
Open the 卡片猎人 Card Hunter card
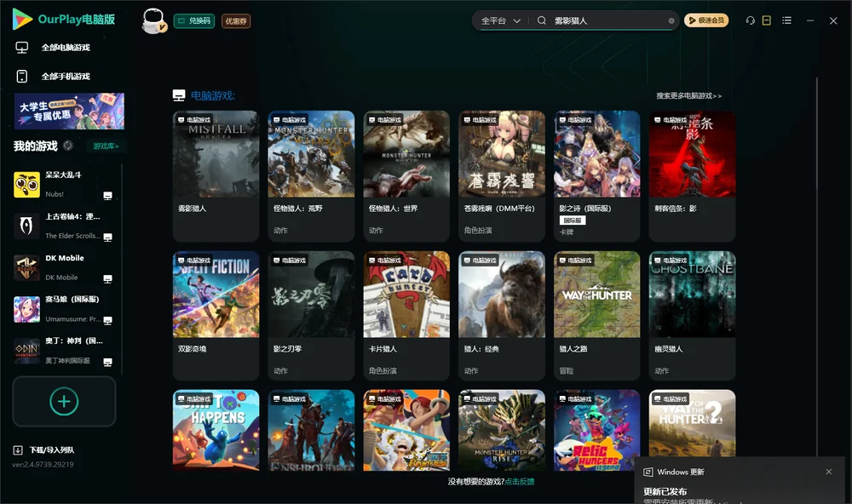pyautogui.click(x=406, y=316)
